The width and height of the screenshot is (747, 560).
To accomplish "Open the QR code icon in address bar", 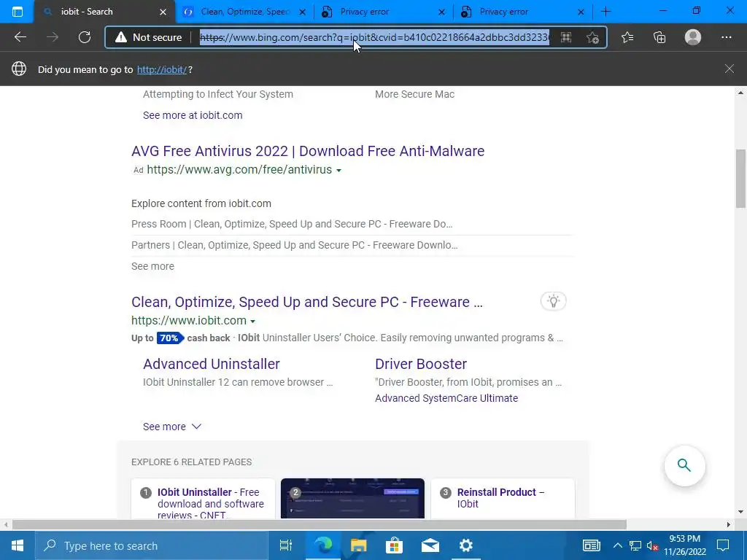I will [x=566, y=37].
